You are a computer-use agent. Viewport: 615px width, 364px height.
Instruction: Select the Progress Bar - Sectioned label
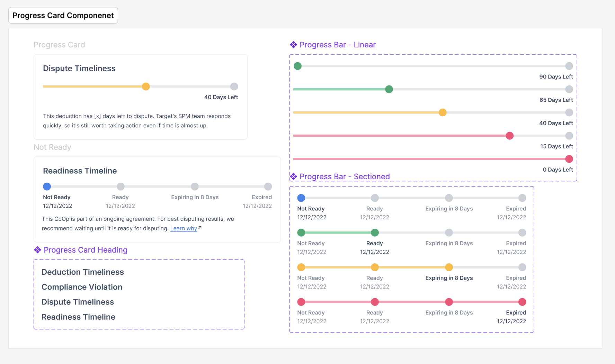(345, 176)
